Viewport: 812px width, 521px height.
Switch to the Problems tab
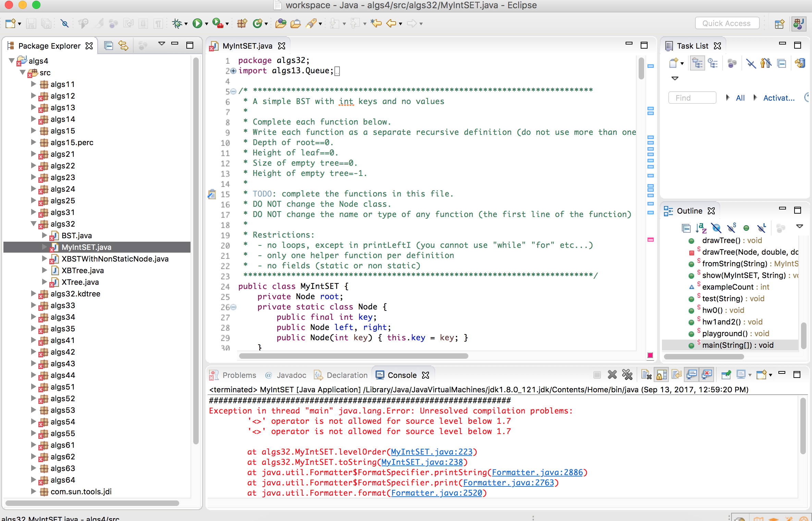[239, 375]
